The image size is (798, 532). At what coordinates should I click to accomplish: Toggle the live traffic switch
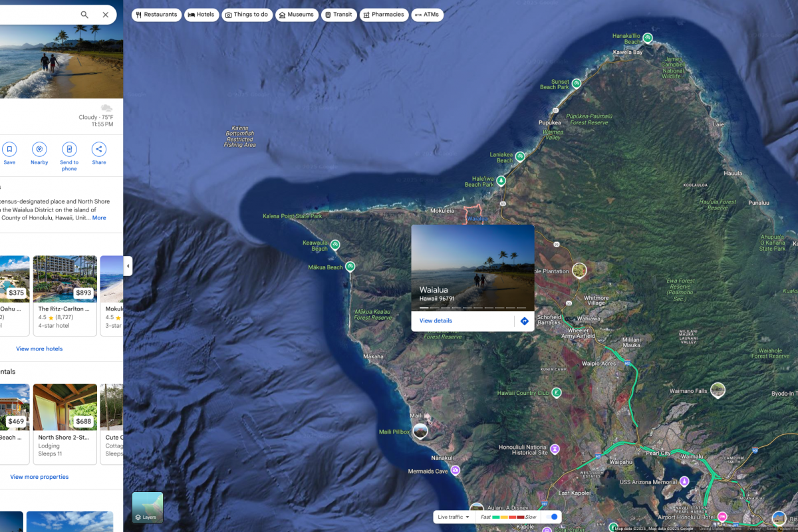click(x=551, y=517)
